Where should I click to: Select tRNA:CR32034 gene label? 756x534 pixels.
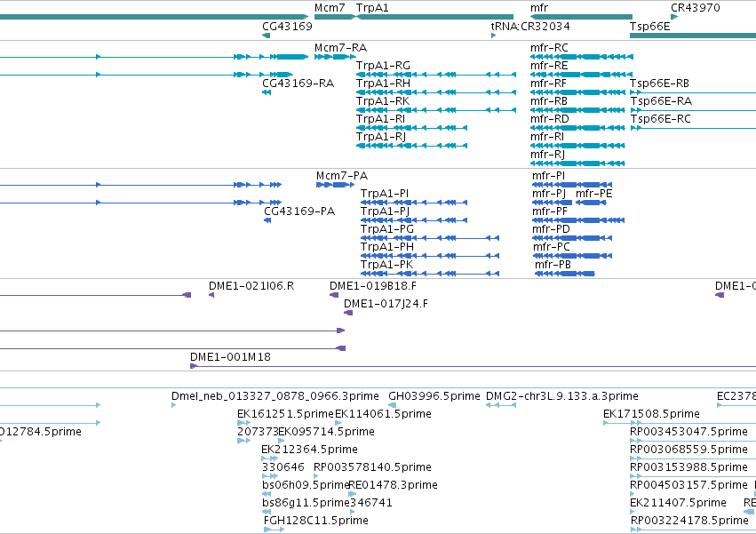click(530, 26)
